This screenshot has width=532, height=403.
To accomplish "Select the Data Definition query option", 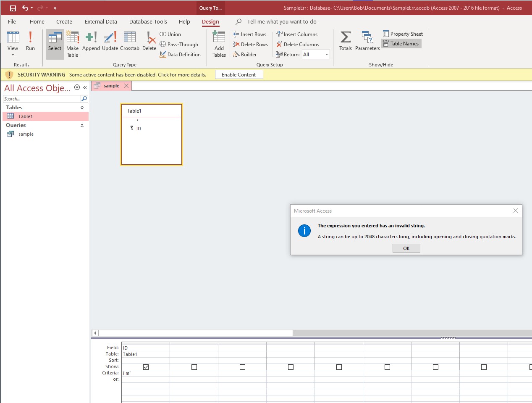I will click(x=180, y=55).
